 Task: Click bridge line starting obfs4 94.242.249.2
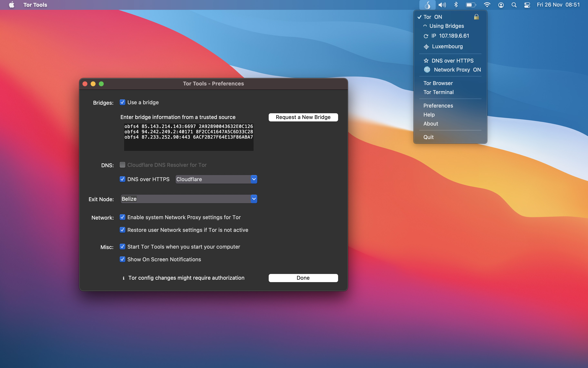189,132
